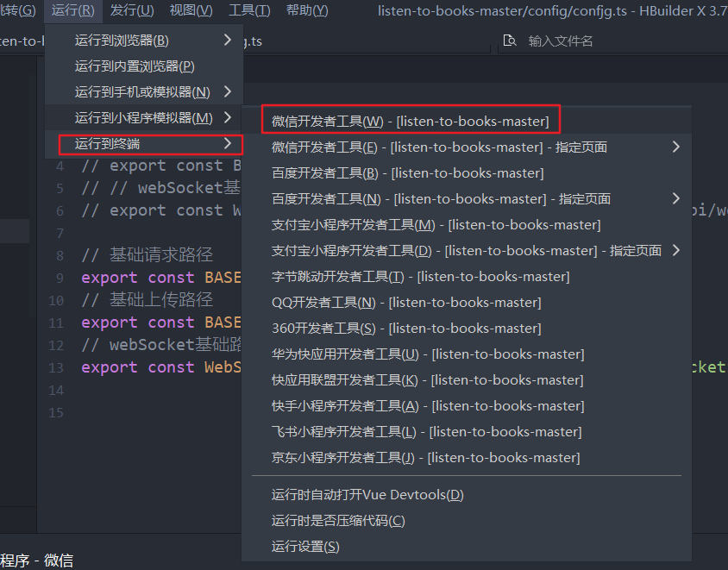
Task: Click the file search icon
Action: coord(510,41)
